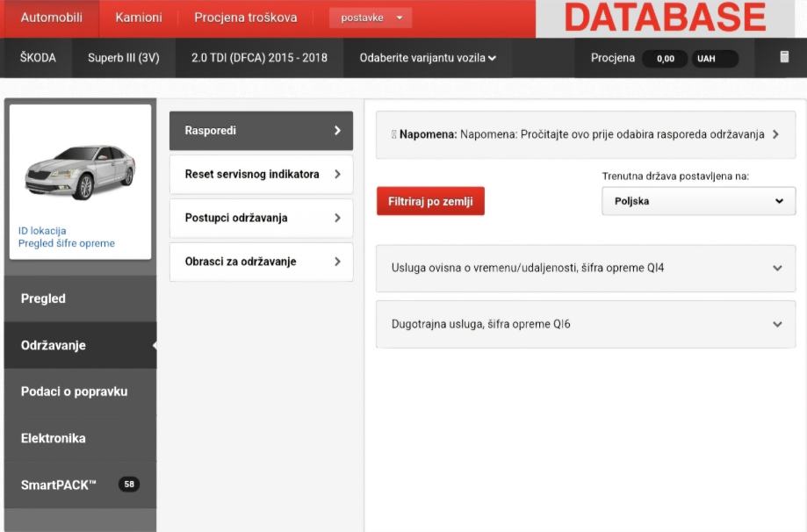Viewport: 807px width, 532px height.
Task: Open the Poljska country dropdown
Action: (x=698, y=201)
